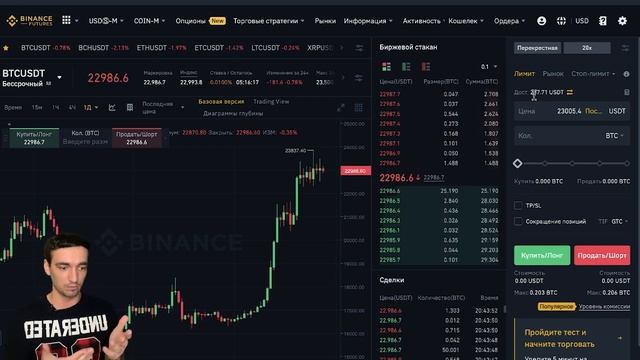This screenshot has width=640, height=360.
Task: Click the order size slider diamond handle
Action: tap(518, 163)
